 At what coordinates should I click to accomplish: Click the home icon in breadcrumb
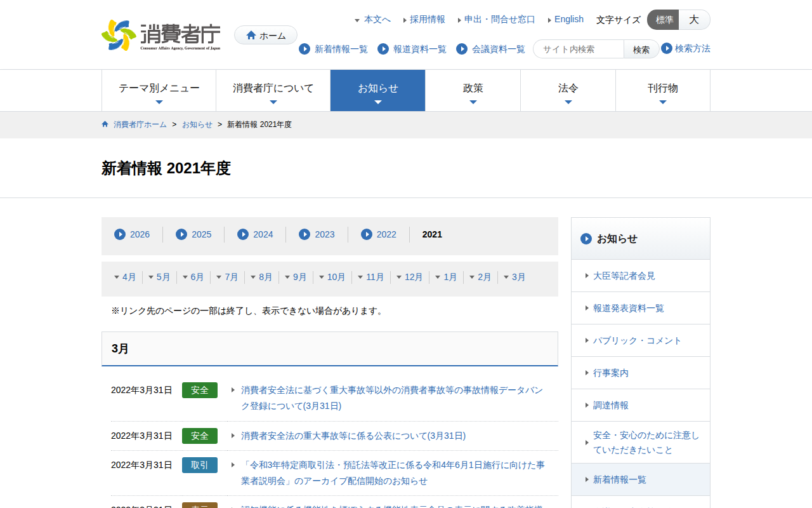pyautogui.click(x=105, y=124)
